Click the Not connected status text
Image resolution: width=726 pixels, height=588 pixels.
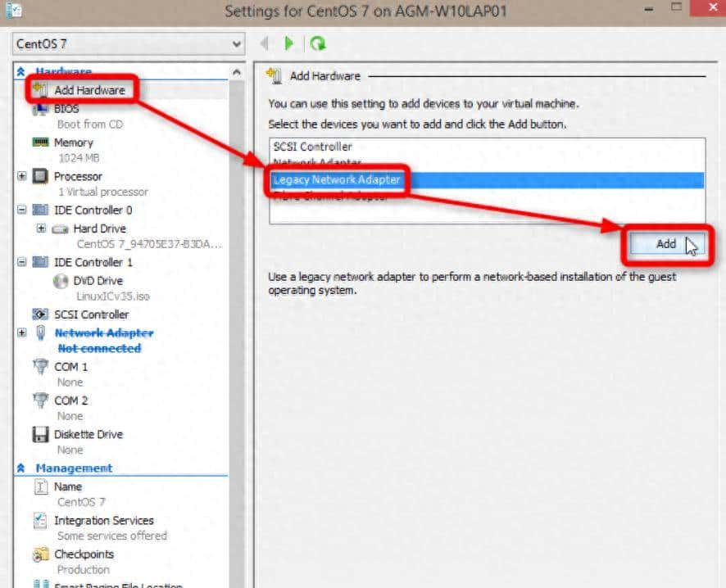[99, 348]
